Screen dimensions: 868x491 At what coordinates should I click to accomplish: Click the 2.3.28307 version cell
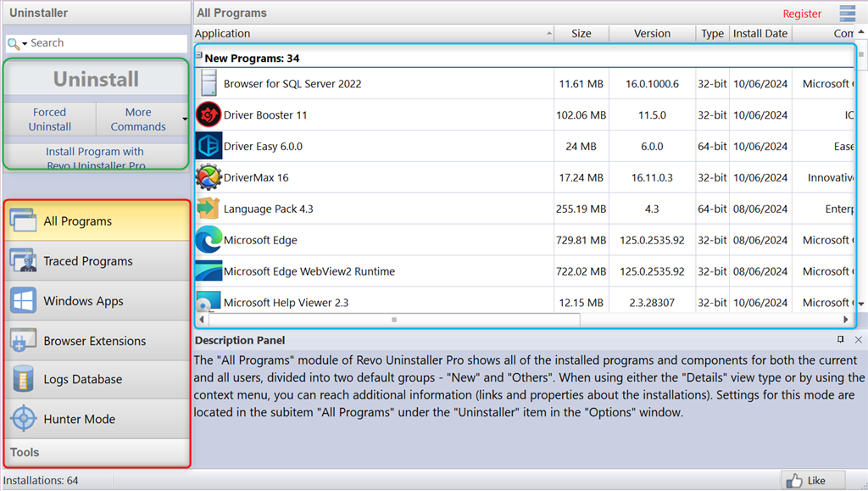(x=652, y=303)
